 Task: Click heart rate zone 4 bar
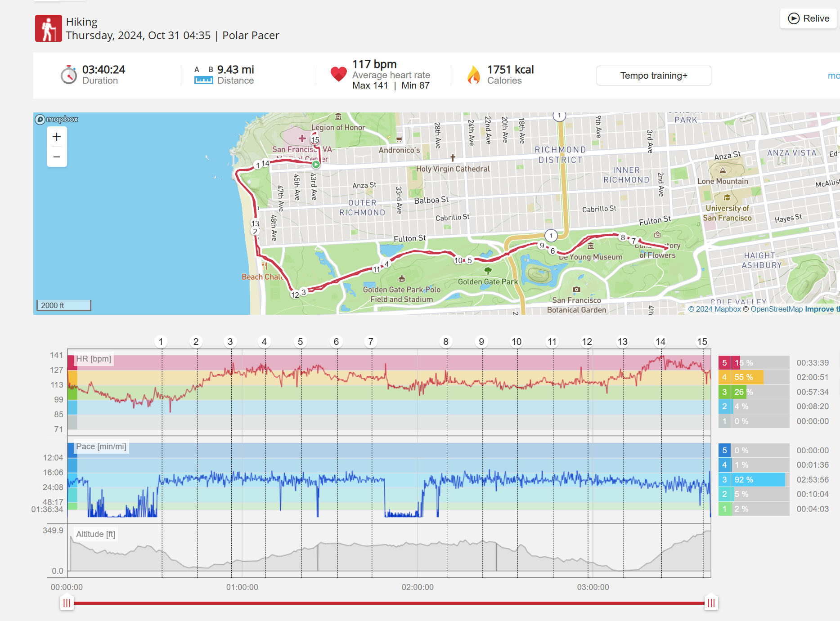(x=754, y=377)
